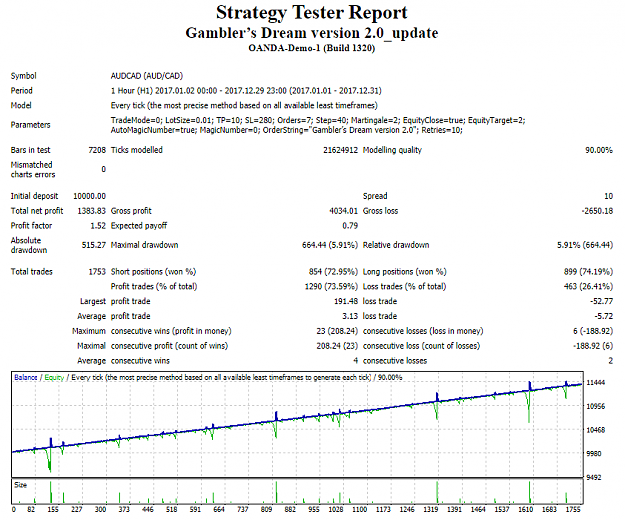Click the Total trades value 1753

[x=97, y=272]
